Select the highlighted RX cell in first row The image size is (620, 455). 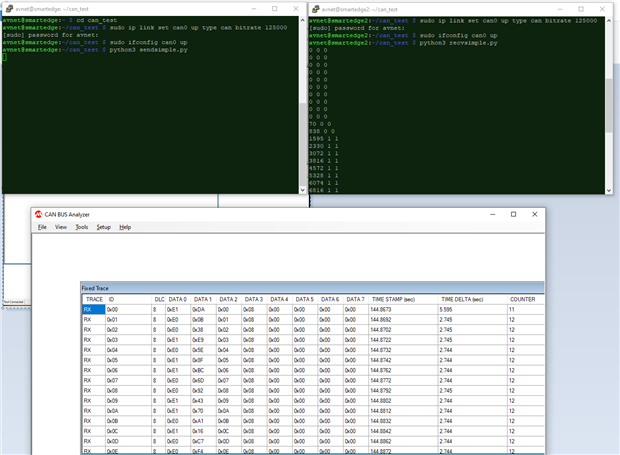tap(93, 310)
